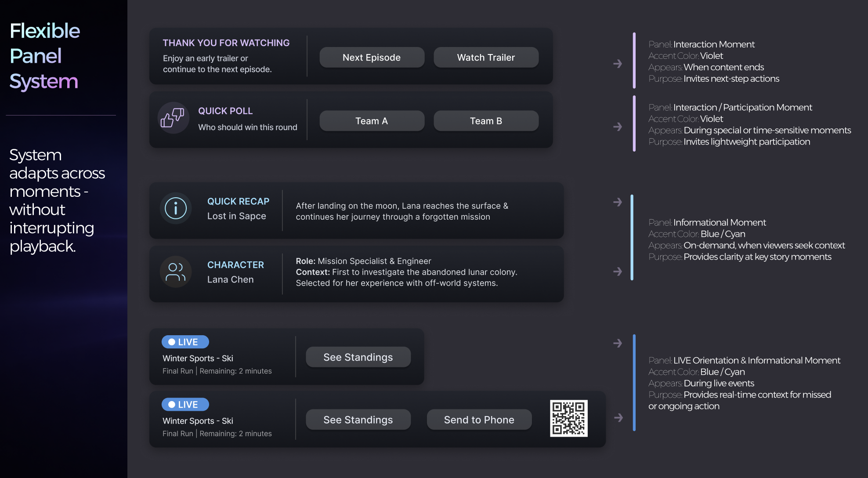Click arrow beside the Quick Recap panel
The height and width of the screenshot is (478, 868).
point(618,202)
